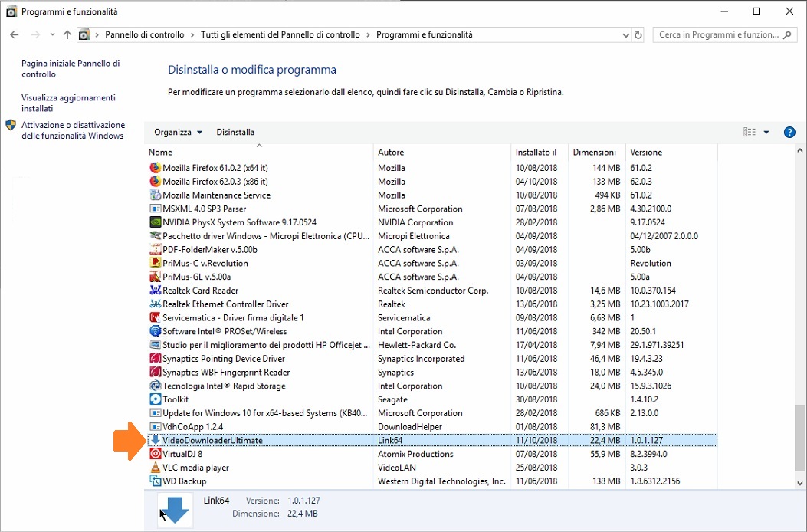The height and width of the screenshot is (532, 807).
Task: Click the Atomix Productions author cell
Action: click(415, 455)
